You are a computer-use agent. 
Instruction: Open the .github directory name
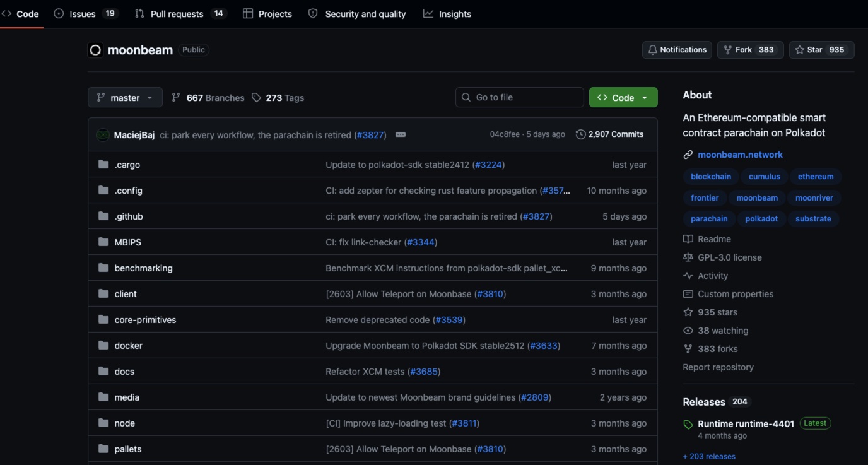[129, 216]
